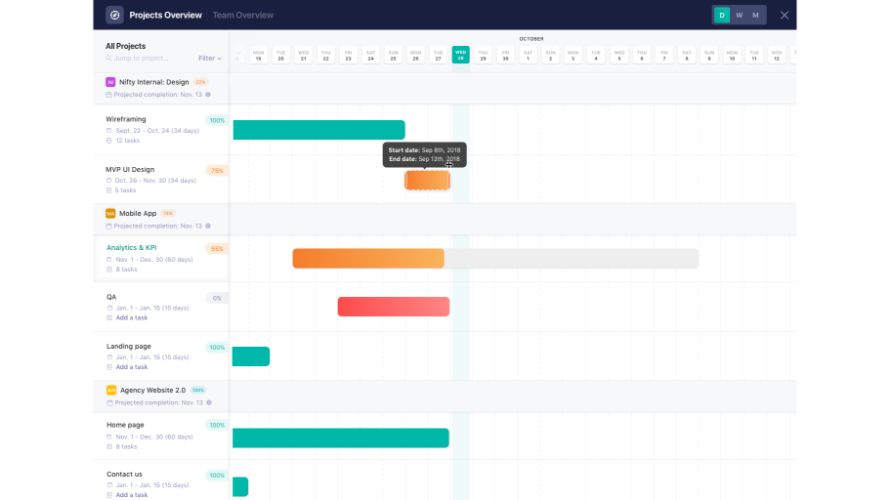
Task: Click Add a task under Landing page
Action: [132, 367]
